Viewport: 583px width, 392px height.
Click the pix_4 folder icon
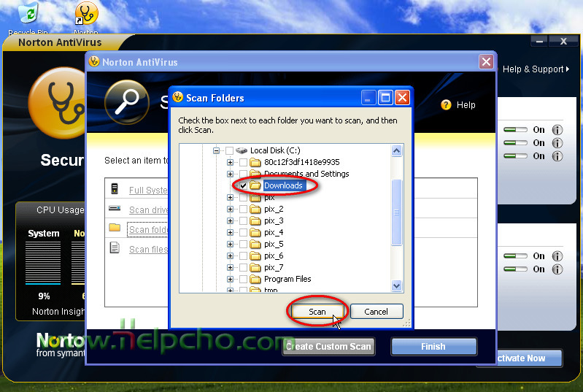point(255,232)
